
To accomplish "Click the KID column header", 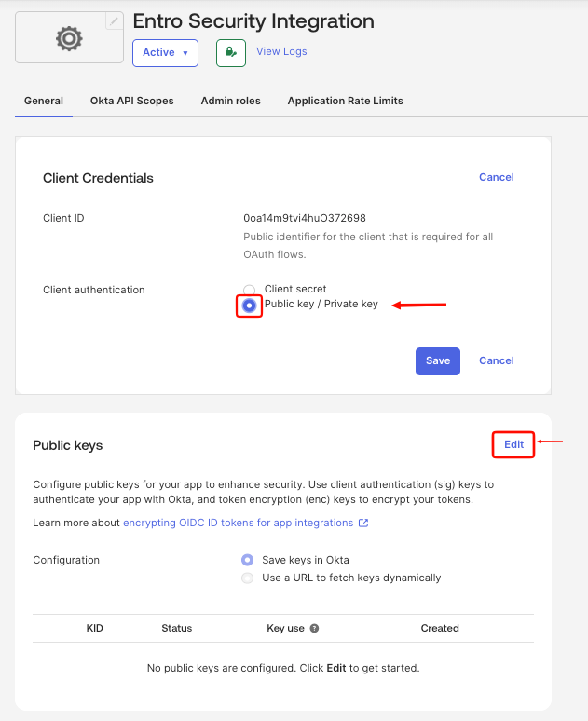I will 95,628.
